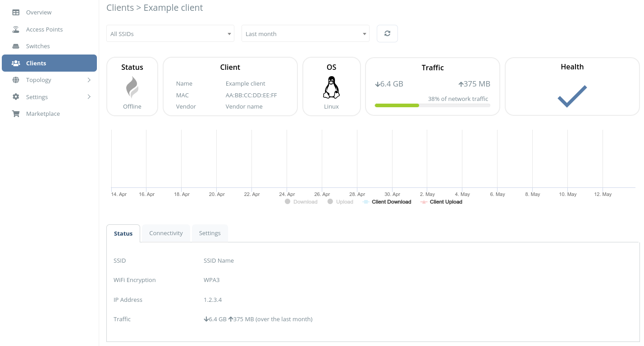Open Overview in the sidebar
The height and width of the screenshot is (346, 644).
(49, 12)
